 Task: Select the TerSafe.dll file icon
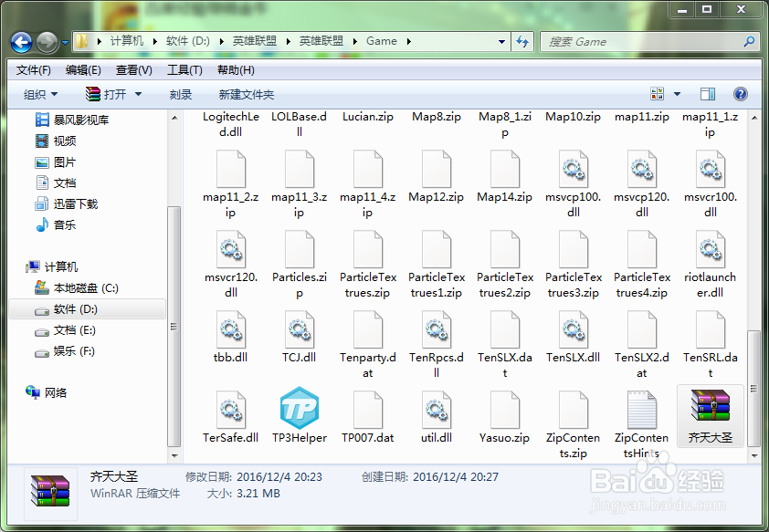231,410
